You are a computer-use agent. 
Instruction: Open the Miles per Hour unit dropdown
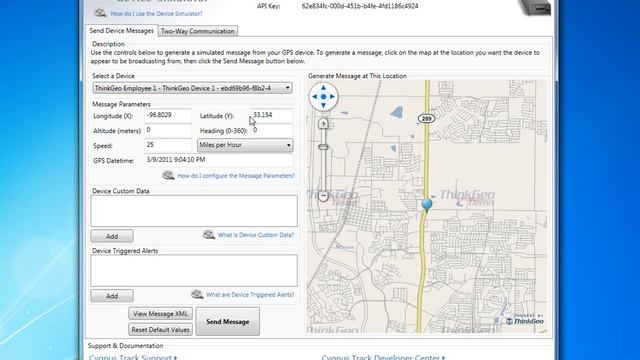click(245, 145)
